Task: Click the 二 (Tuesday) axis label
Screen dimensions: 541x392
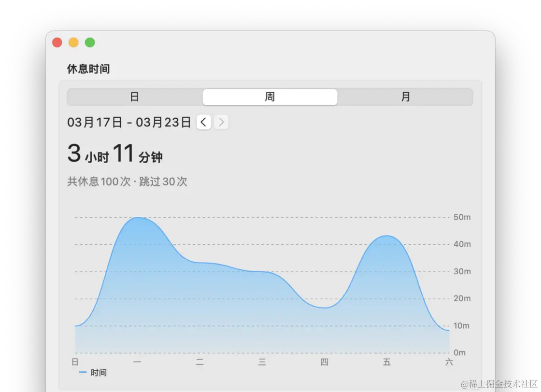Action: pos(200,362)
